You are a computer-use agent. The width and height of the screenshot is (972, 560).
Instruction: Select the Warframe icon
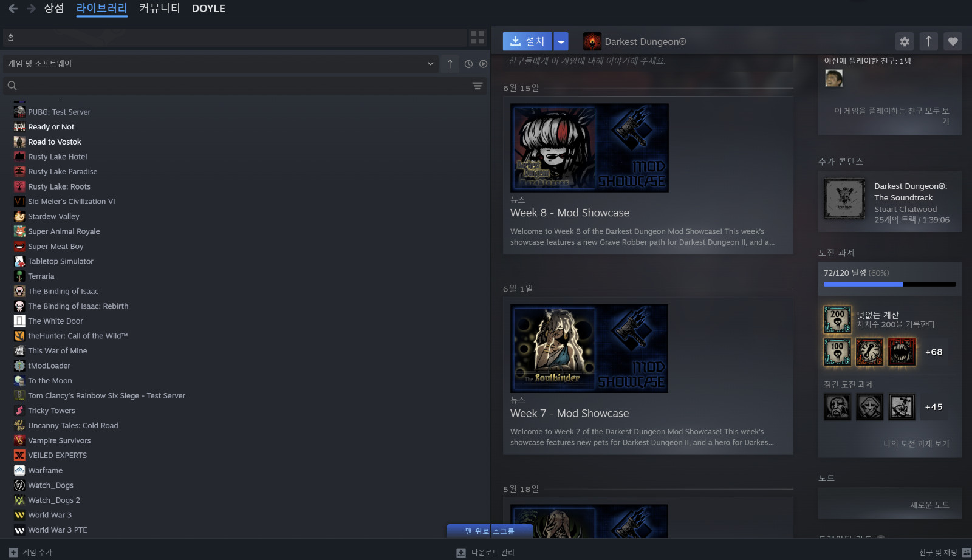(x=19, y=470)
